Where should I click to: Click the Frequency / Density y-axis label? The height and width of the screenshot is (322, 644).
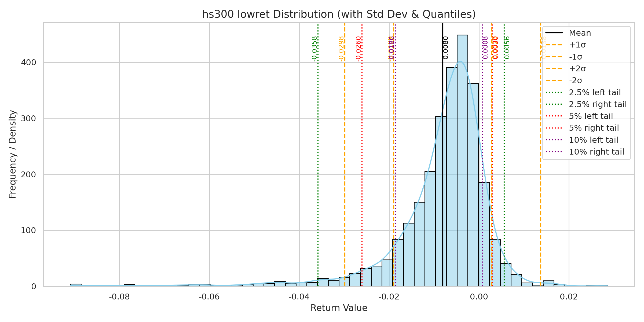[13, 154]
